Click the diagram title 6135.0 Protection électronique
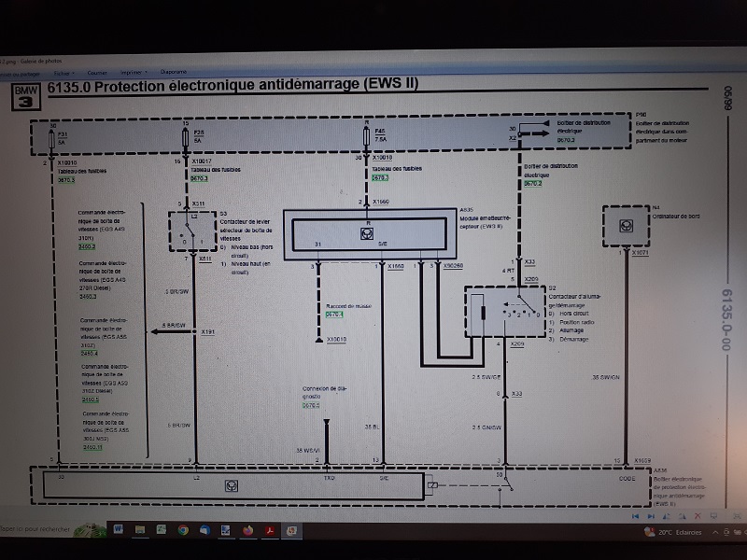Screen dimensions: 747x560 (233, 85)
